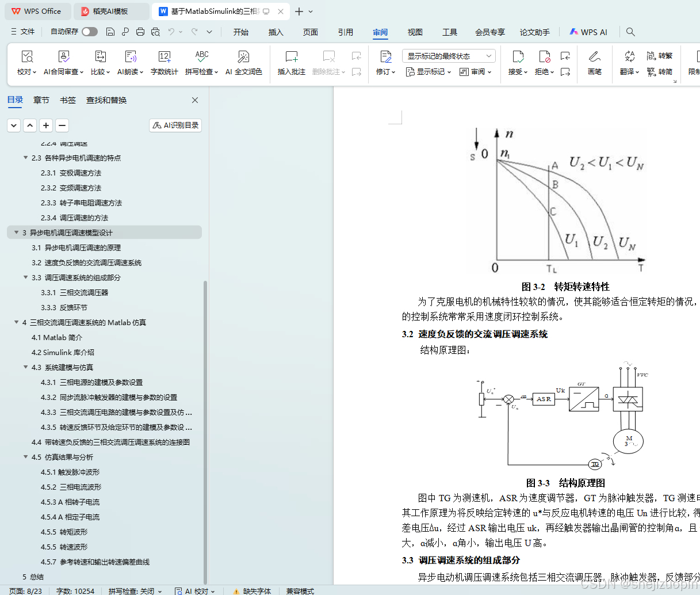Collapse section 4.3 系统建模与仿真
700x595 pixels.
[25, 367]
